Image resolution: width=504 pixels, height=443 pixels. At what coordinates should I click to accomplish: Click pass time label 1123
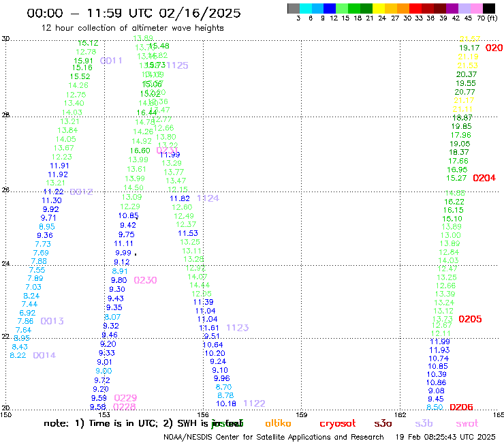click(x=238, y=328)
